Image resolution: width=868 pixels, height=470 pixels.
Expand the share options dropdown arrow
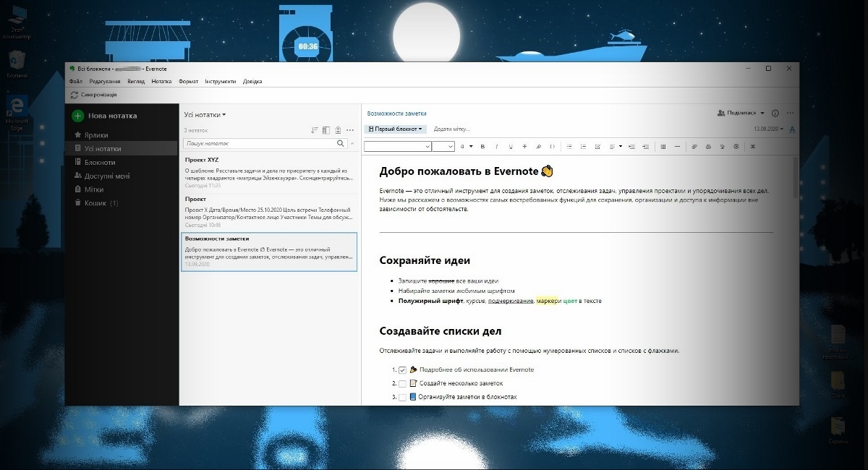762,114
